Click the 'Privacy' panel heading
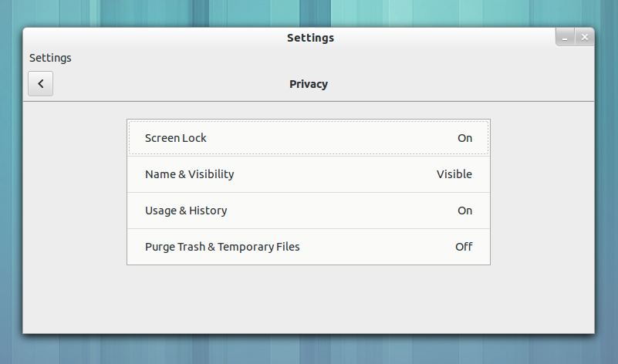Viewport: 618px width, 364px height. (309, 84)
